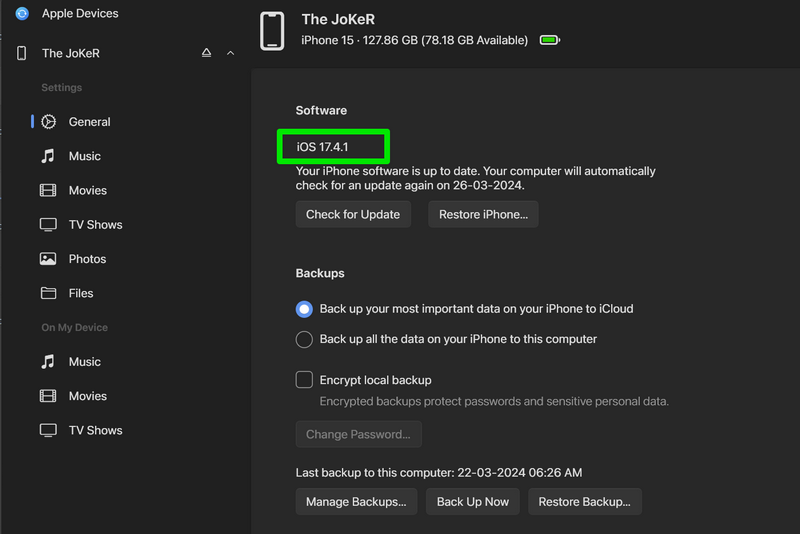Open TV Shows under Settings section
Screen dimensions: 800x534
(95, 225)
